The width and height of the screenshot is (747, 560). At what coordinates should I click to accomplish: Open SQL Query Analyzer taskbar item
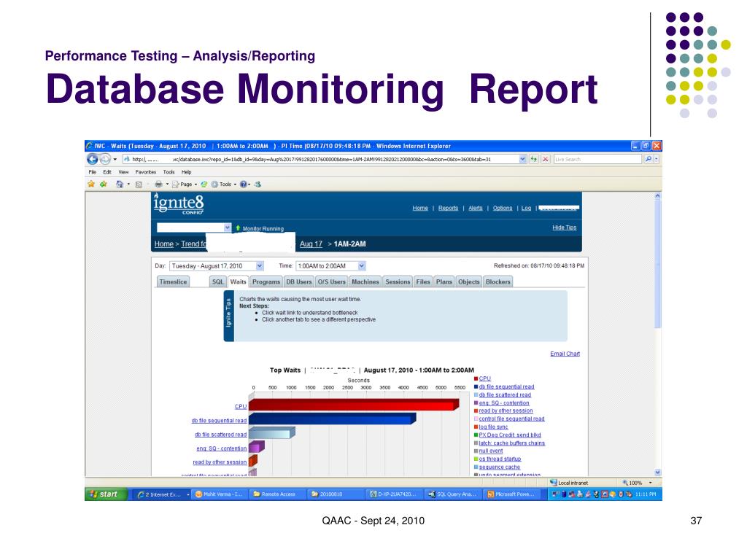452,494
